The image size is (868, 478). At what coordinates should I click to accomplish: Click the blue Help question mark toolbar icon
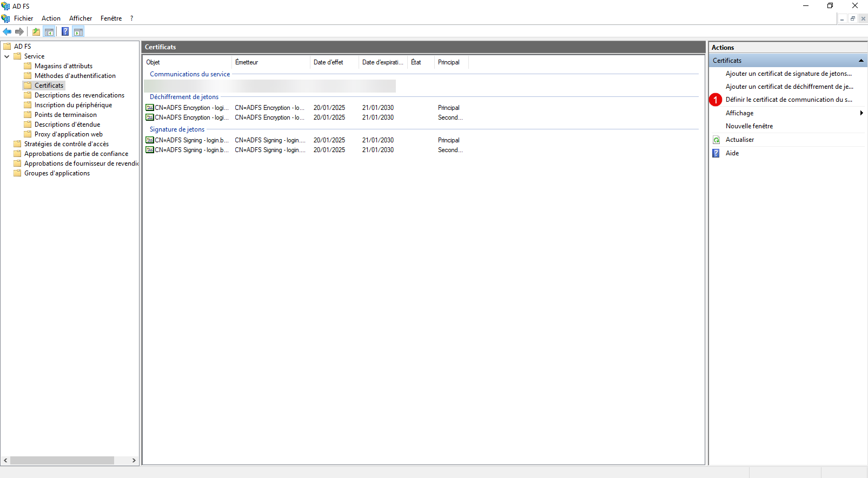tap(65, 32)
